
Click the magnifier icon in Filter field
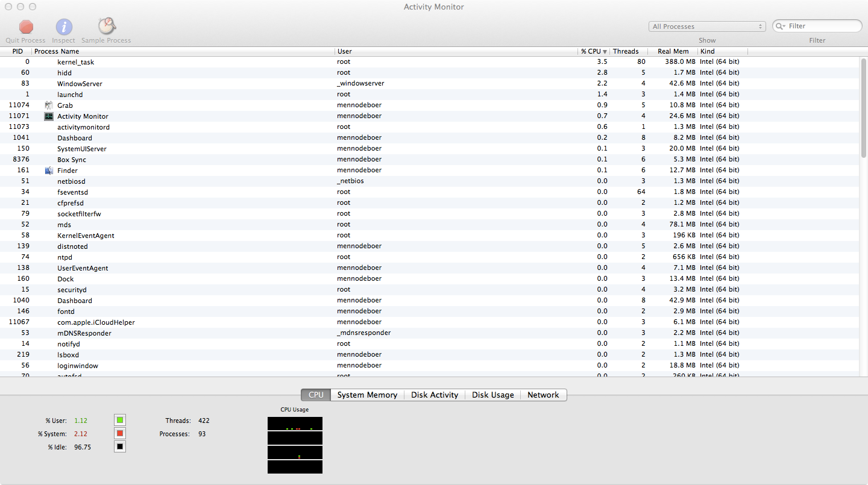tap(781, 27)
